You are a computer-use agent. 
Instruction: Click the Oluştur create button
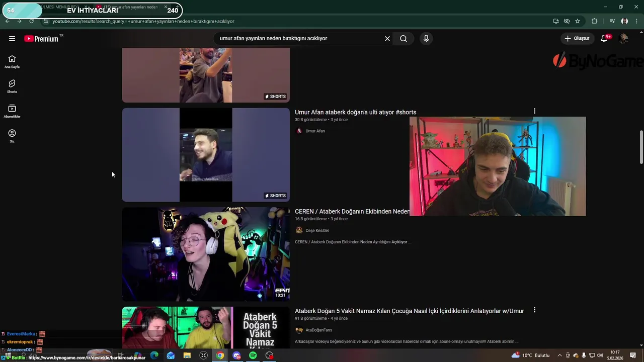pos(577,38)
